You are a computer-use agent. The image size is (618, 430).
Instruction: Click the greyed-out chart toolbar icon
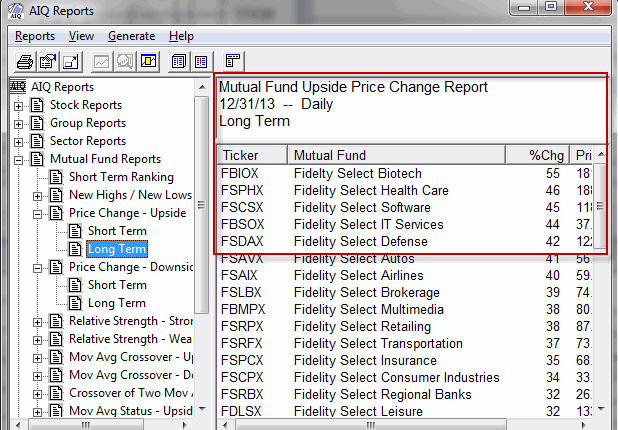[102, 61]
